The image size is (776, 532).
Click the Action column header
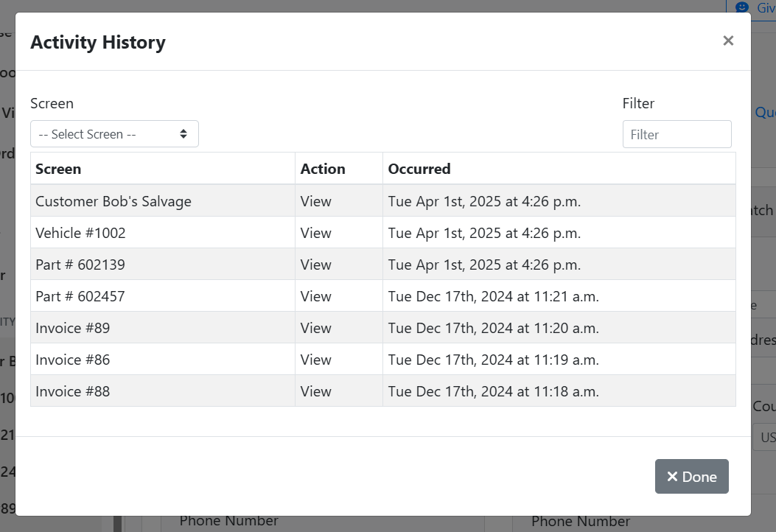(x=323, y=169)
